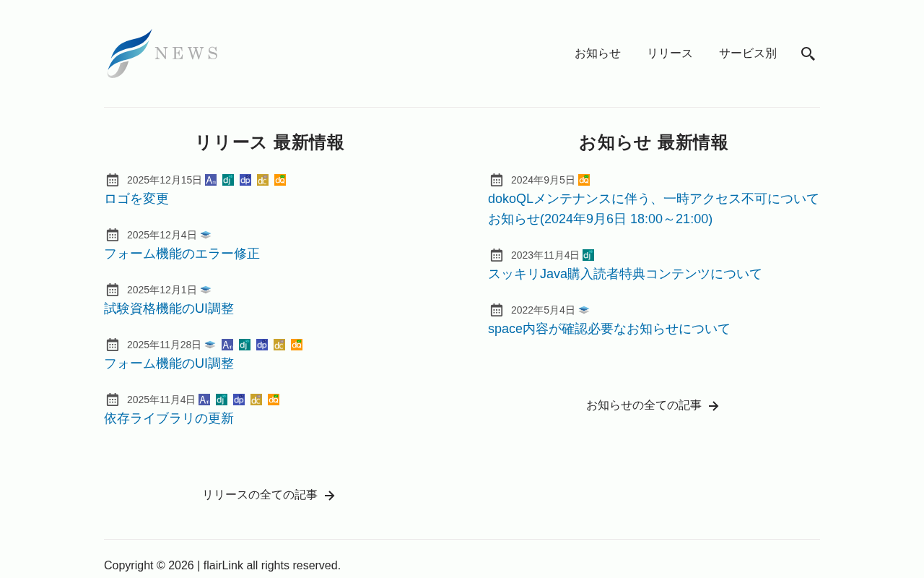
Task: Click the stacked-layers icon beside 2025年12月4日
Action: click(206, 235)
